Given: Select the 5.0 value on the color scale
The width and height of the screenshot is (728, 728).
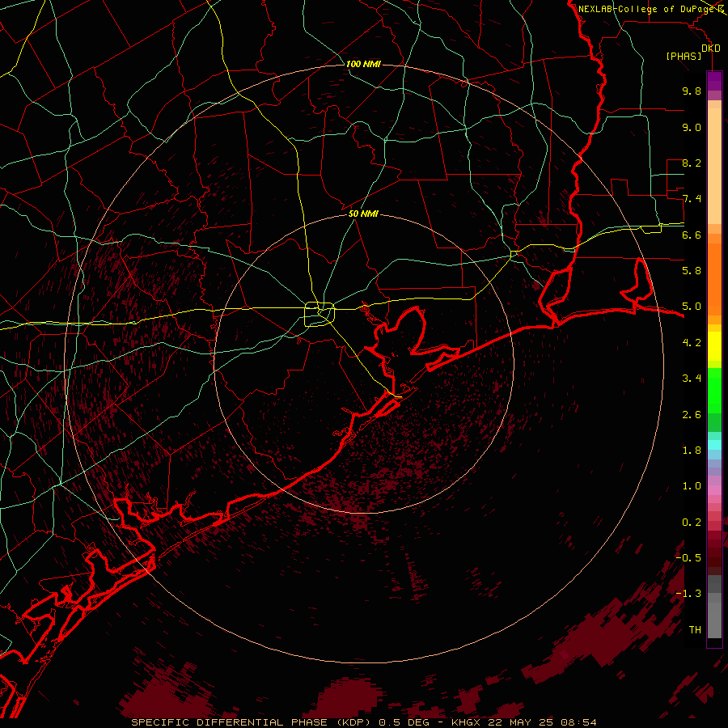Looking at the screenshot, I should [x=692, y=307].
